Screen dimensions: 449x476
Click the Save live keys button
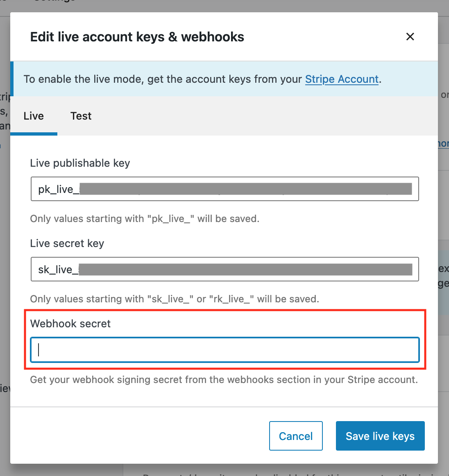pos(380,436)
